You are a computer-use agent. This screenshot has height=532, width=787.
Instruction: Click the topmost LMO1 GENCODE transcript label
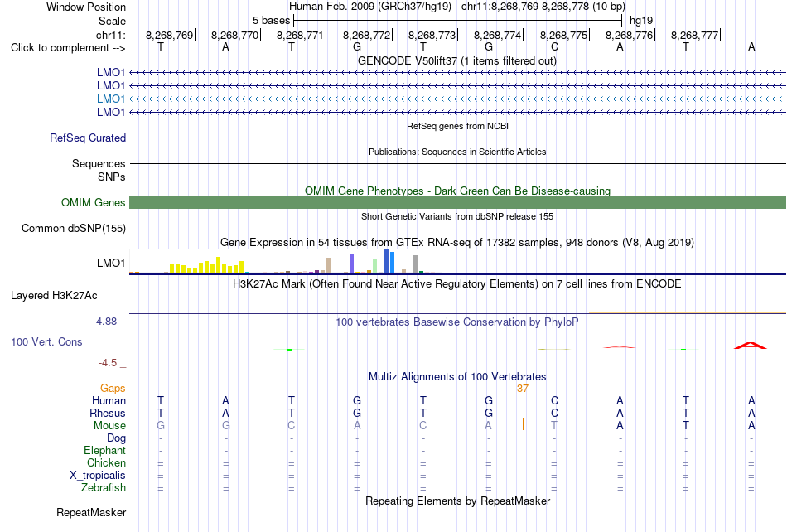(111, 73)
